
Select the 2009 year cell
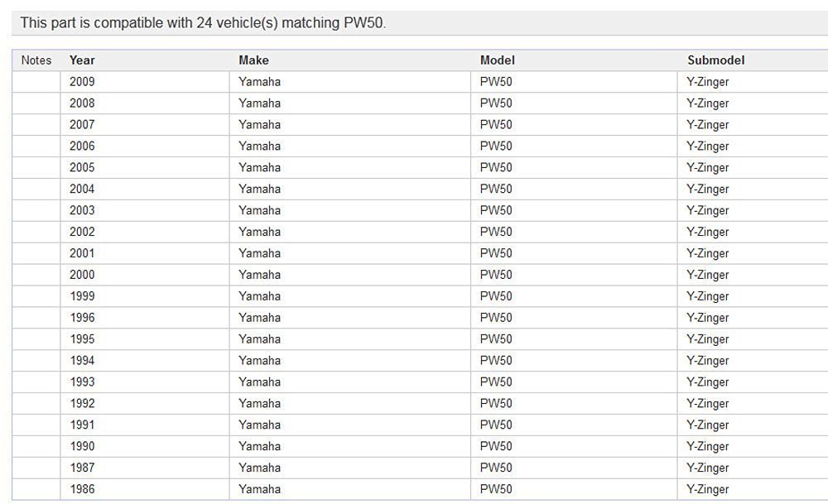82,82
